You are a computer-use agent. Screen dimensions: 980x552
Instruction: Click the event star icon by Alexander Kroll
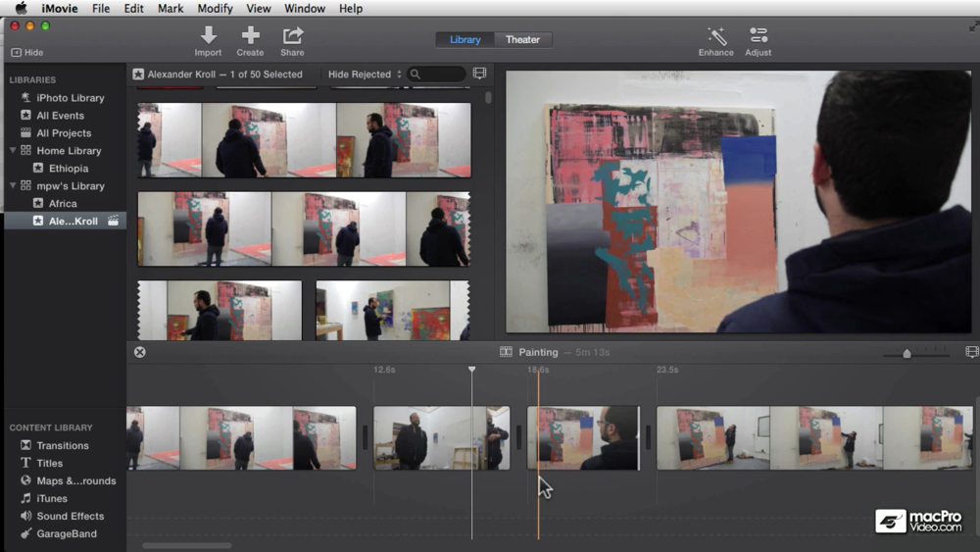click(138, 74)
